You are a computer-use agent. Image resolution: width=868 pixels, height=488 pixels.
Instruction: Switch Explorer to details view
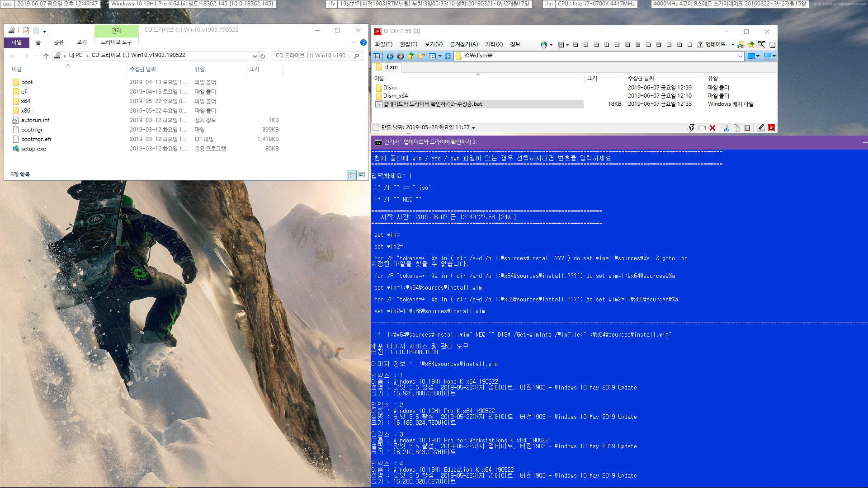(352, 175)
